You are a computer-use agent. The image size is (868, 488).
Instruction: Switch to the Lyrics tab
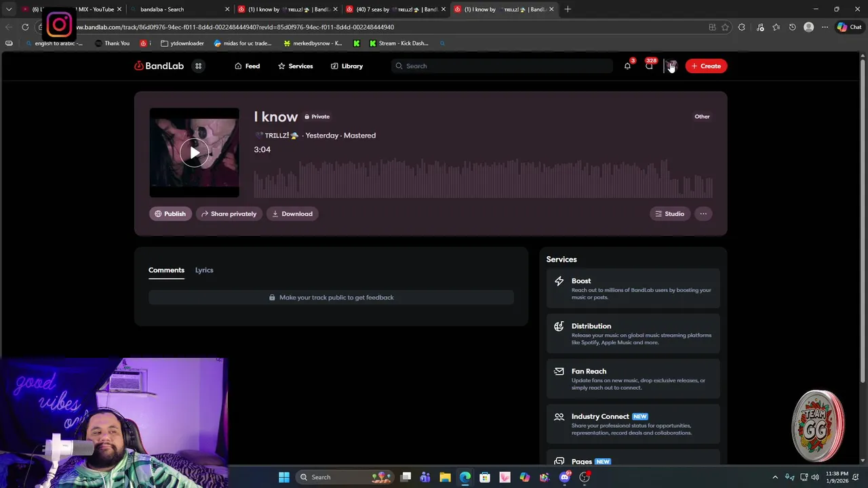204,270
